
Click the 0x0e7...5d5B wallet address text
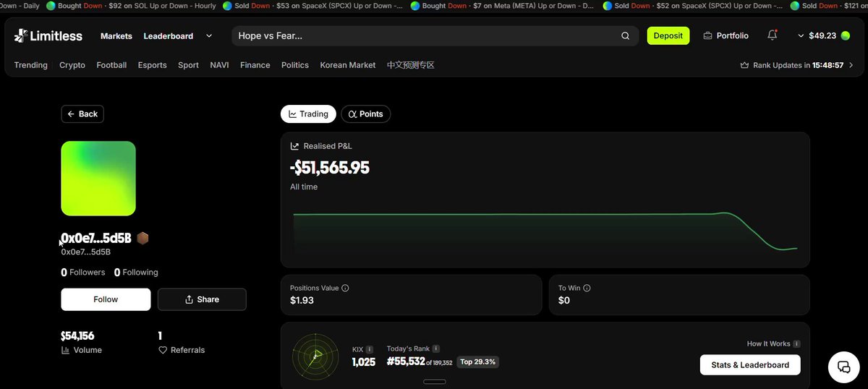[86, 252]
